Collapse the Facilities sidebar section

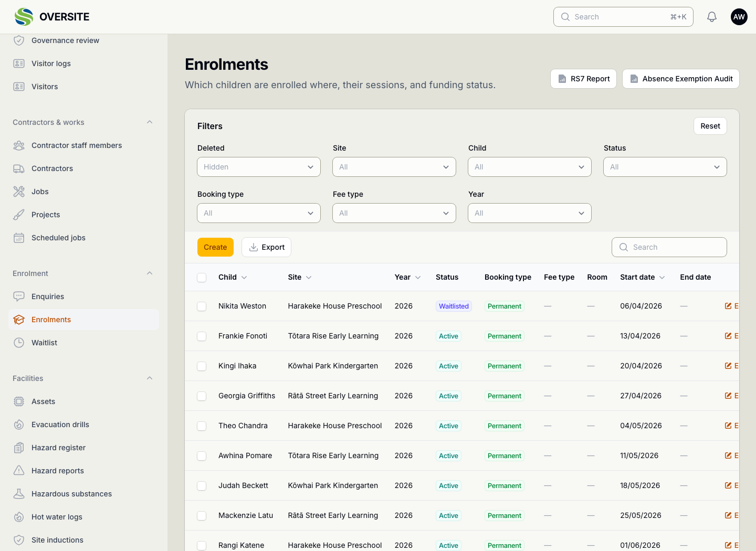pyautogui.click(x=150, y=378)
